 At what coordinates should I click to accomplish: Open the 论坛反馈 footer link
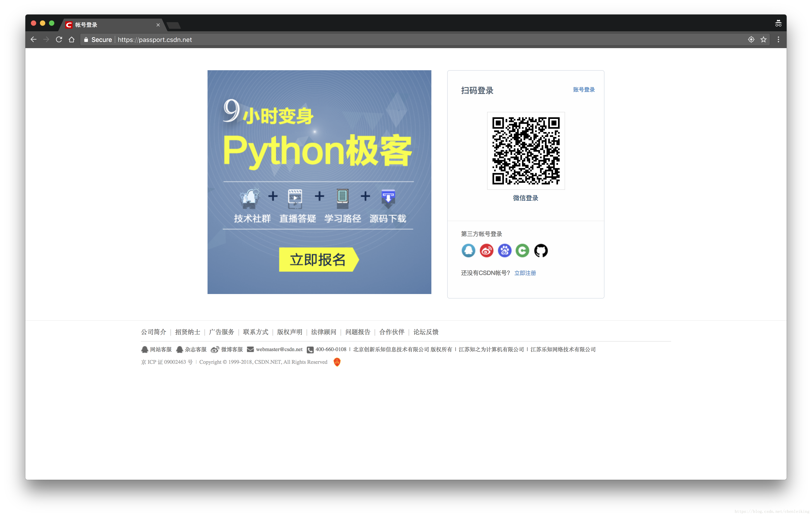[426, 332]
